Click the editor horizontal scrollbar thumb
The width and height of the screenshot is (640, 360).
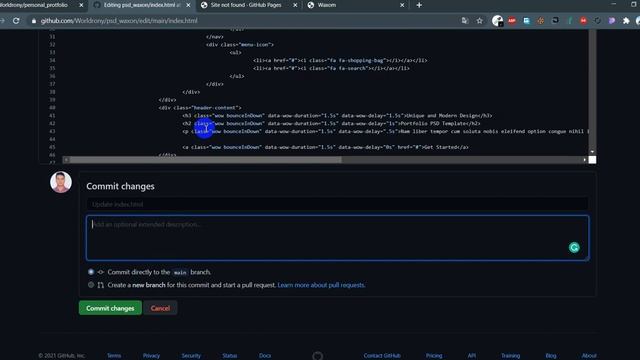click(x=205, y=160)
